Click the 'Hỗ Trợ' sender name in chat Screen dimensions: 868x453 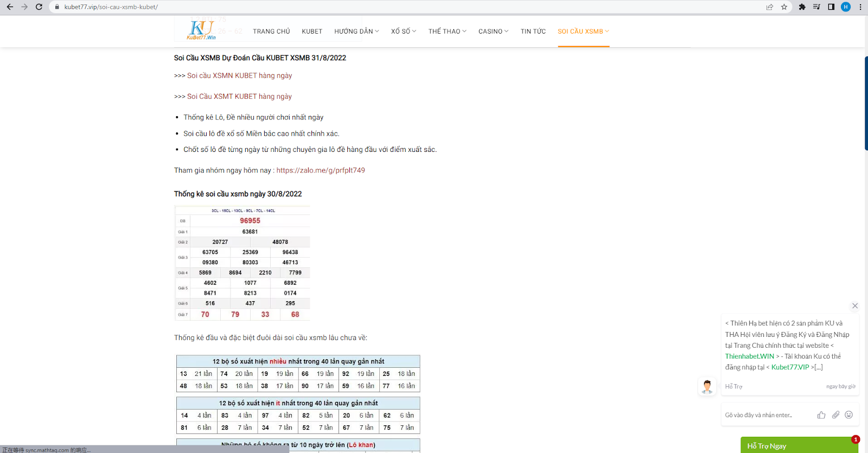pyautogui.click(x=733, y=387)
